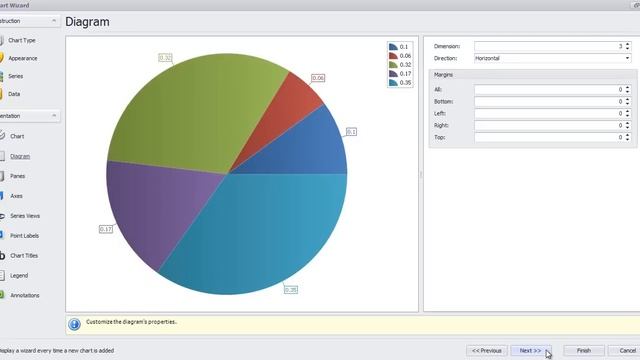Click the 0.06 point label on the chart
The height and width of the screenshot is (360, 640).
318,78
